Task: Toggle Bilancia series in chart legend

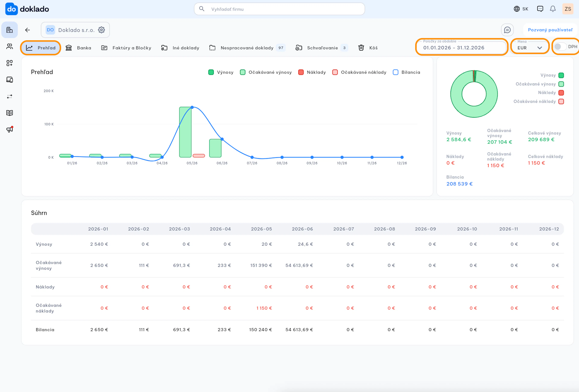Action: [x=407, y=72]
